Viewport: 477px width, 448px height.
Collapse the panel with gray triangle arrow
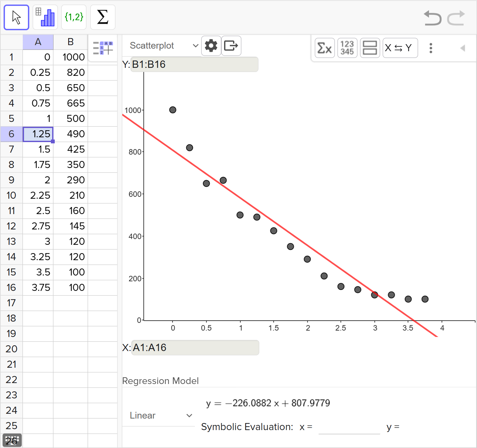(463, 48)
